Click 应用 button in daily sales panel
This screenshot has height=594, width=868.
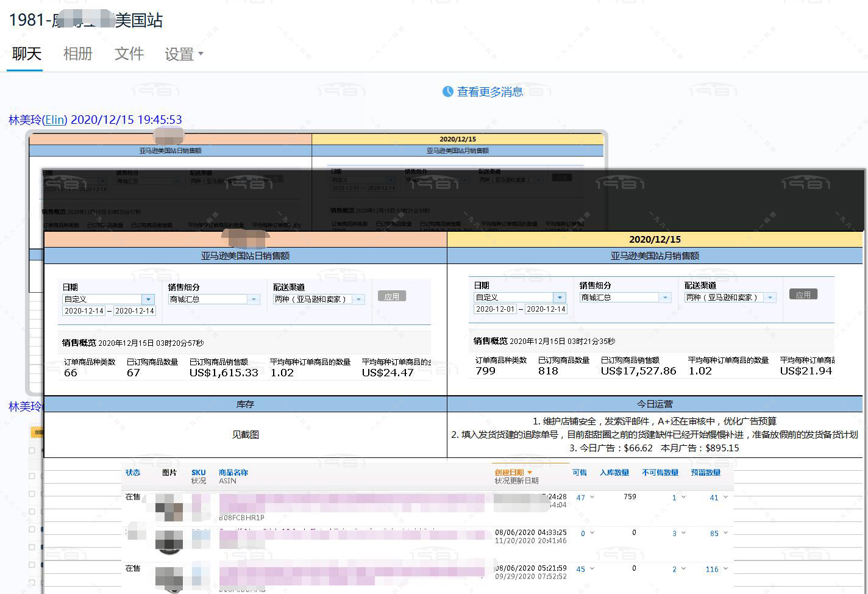click(x=392, y=296)
